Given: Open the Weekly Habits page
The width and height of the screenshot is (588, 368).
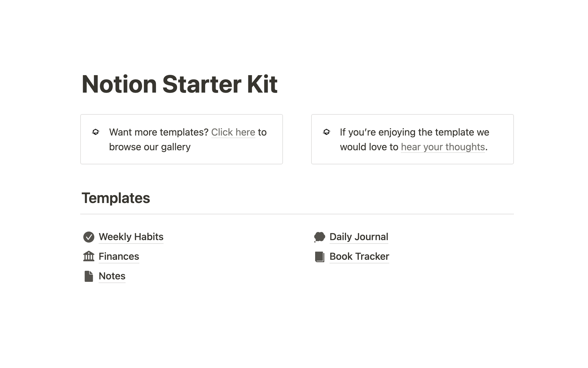Looking at the screenshot, I should [131, 237].
